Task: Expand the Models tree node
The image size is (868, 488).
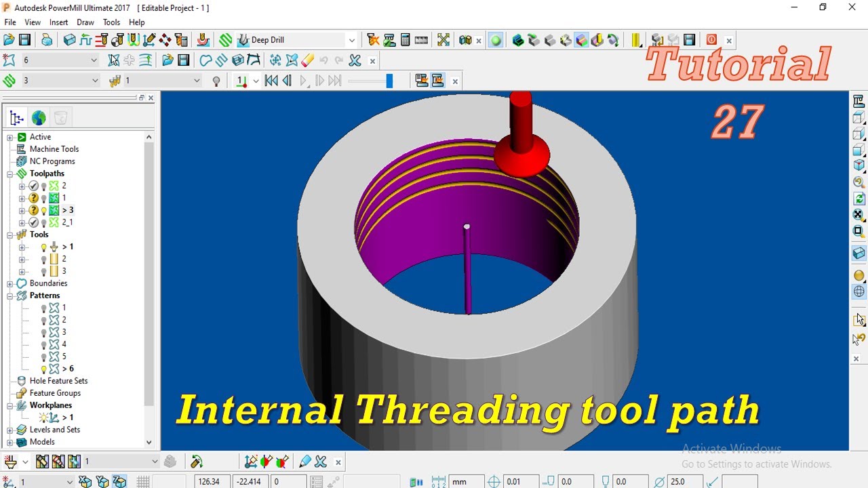Action: [x=10, y=442]
